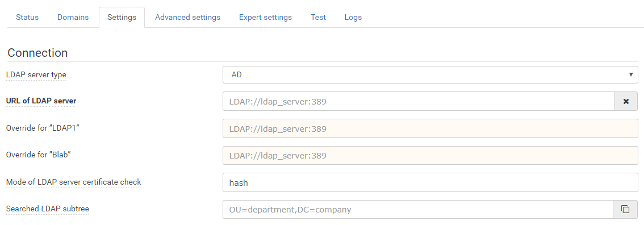Click the Override for "Blab" input field
This screenshot has width=644, height=225.
(430, 156)
